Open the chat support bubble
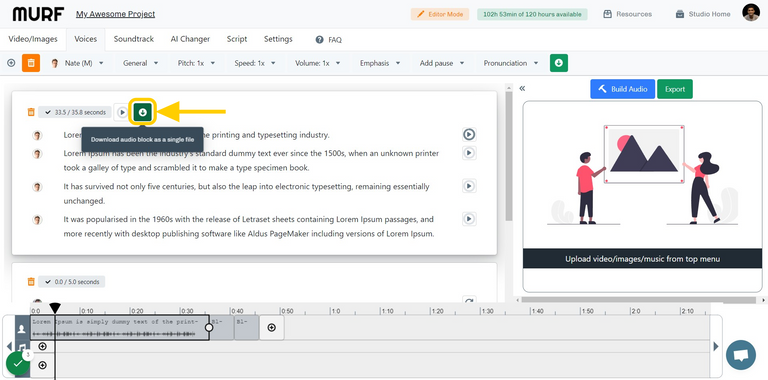The image size is (768, 380). [741, 355]
